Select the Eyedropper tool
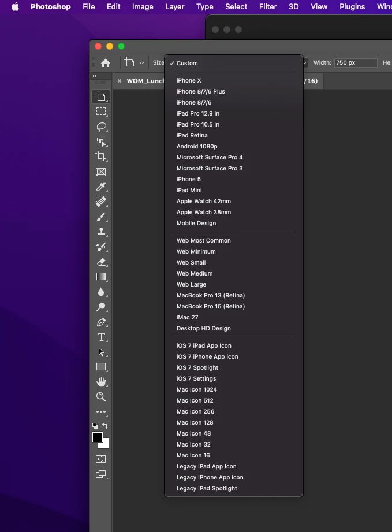 [x=100, y=187]
